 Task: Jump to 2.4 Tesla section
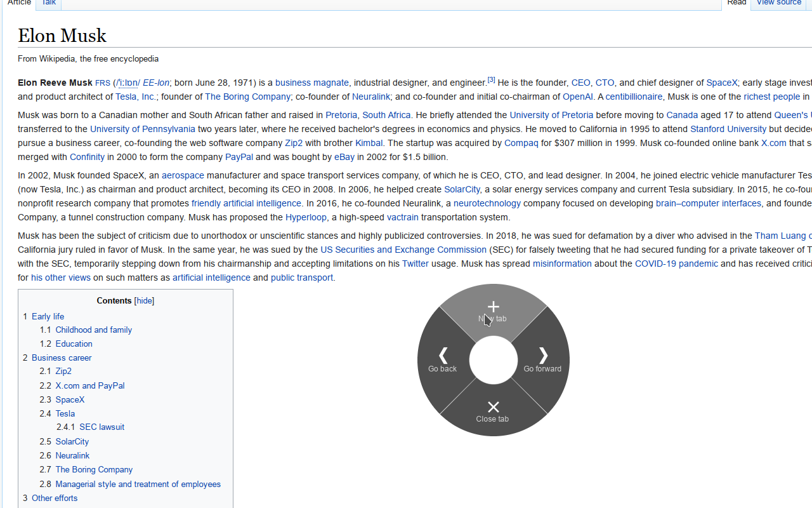(x=57, y=413)
